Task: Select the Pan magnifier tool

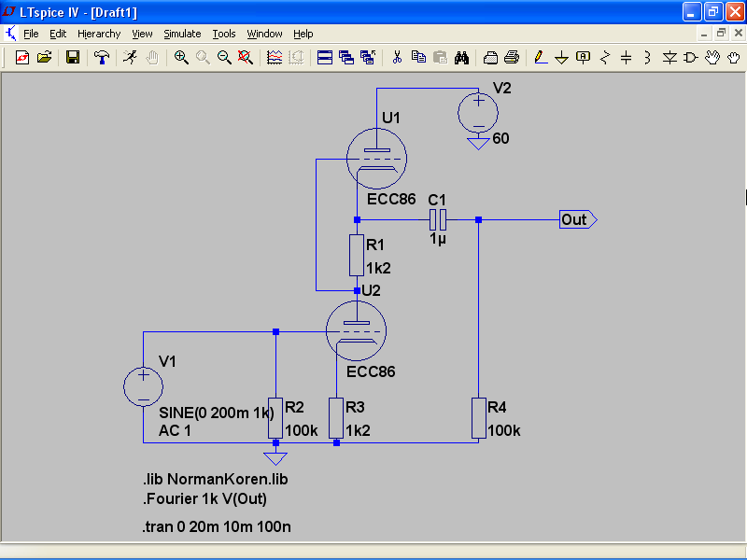Action: 203,58
